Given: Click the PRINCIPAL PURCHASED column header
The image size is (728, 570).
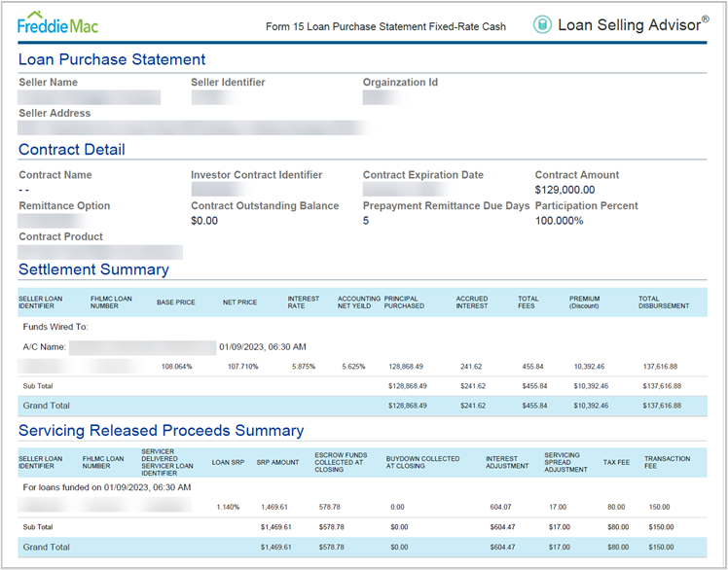Looking at the screenshot, I should click(x=404, y=303).
